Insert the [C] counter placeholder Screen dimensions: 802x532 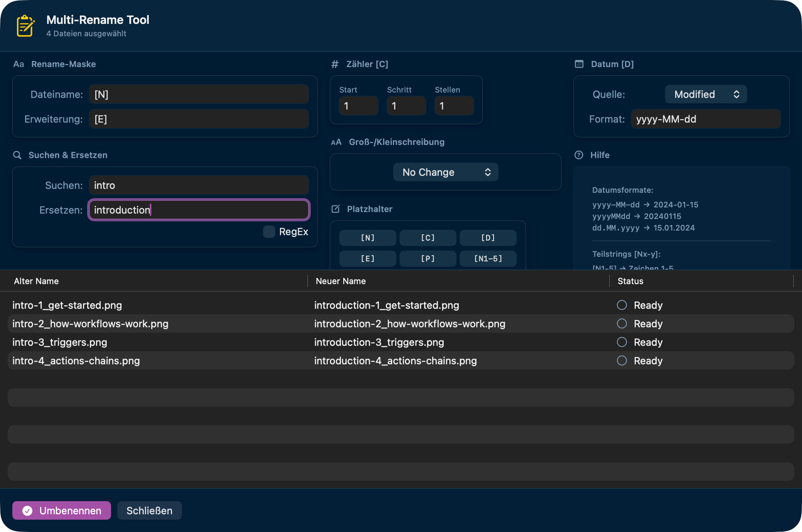tap(428, 238)
